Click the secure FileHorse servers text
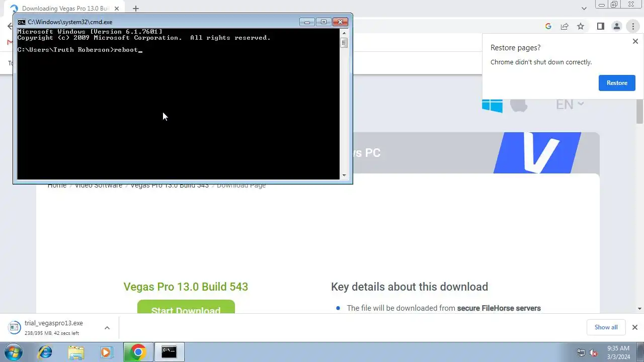 499,308
